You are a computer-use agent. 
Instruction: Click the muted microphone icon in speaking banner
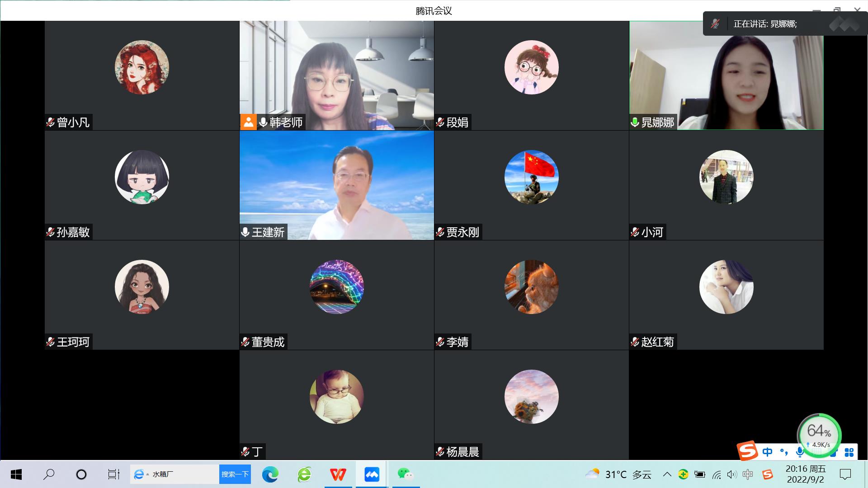pyautogui.click(x=715, y=24)
